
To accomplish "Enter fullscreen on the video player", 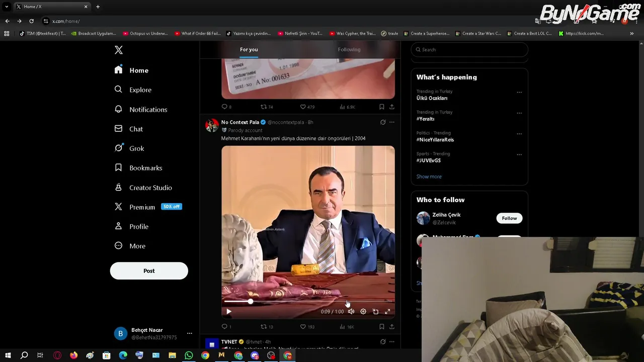I will (387, 312).
